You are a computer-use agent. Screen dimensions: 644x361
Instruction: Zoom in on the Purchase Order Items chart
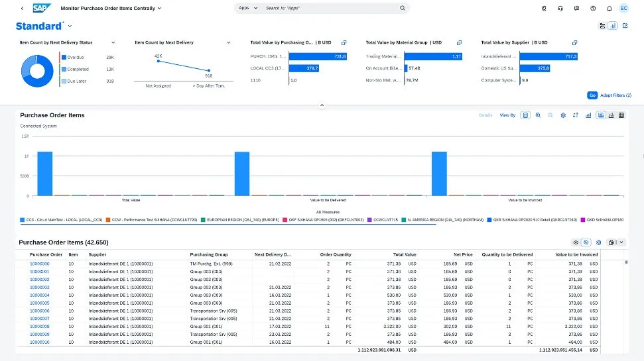tap(538, 115)
